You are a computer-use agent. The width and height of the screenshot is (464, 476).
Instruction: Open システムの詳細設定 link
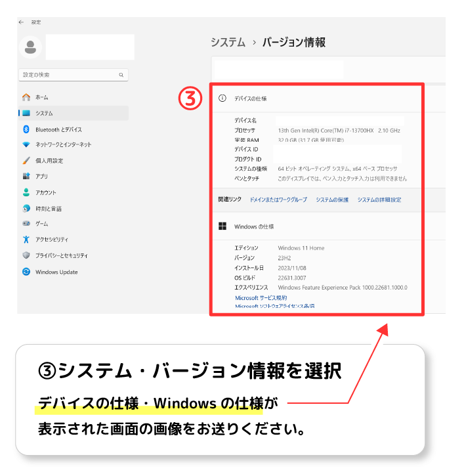tap(379, 200)
